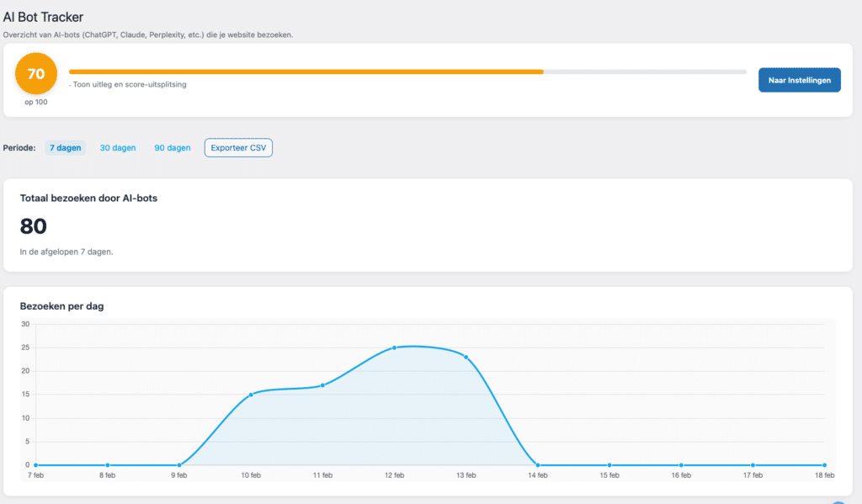Select the first data point at 7 feb
Image resolution: width=862 pixels, height=504 pixels.
point(35,465)
